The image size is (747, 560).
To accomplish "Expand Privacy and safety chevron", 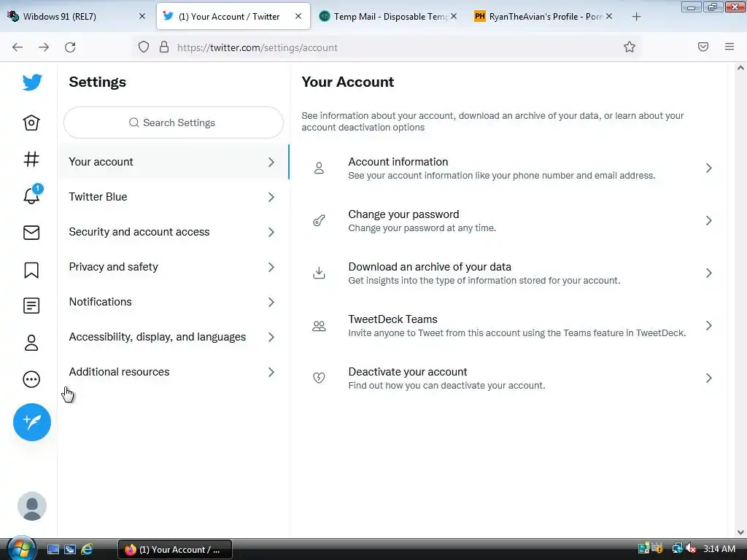I will coord(271,267).
